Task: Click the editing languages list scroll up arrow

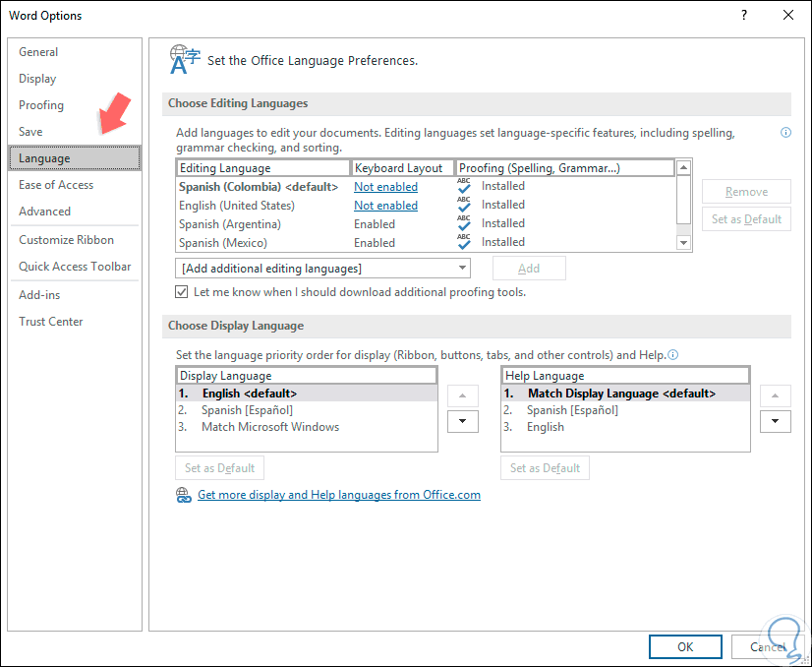Action: 683,167
